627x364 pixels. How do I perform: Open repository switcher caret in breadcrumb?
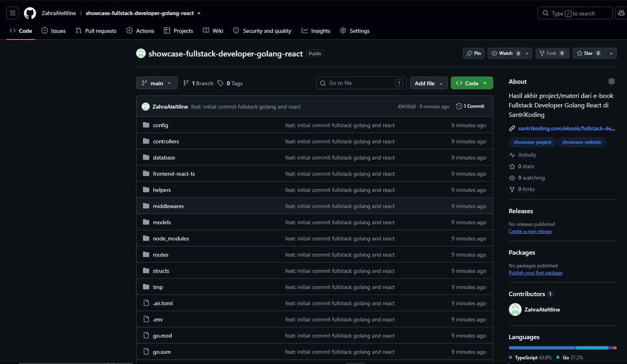point(199,13)
